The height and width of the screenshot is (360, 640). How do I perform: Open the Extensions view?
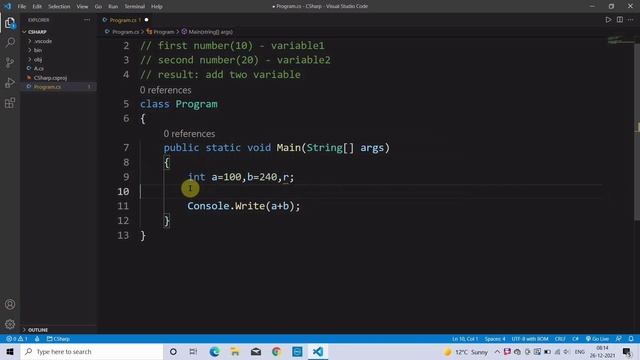pos(10,102)
